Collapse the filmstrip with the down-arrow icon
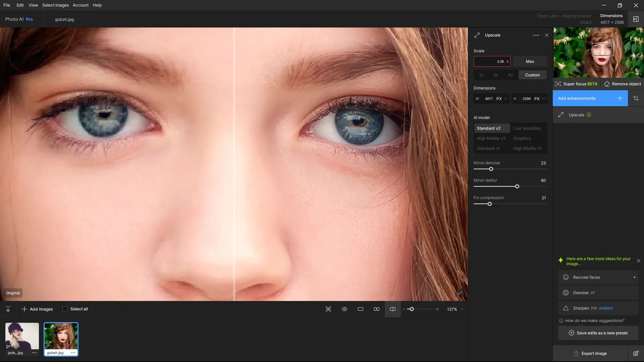The image size is (644, 362). (8, 309)
